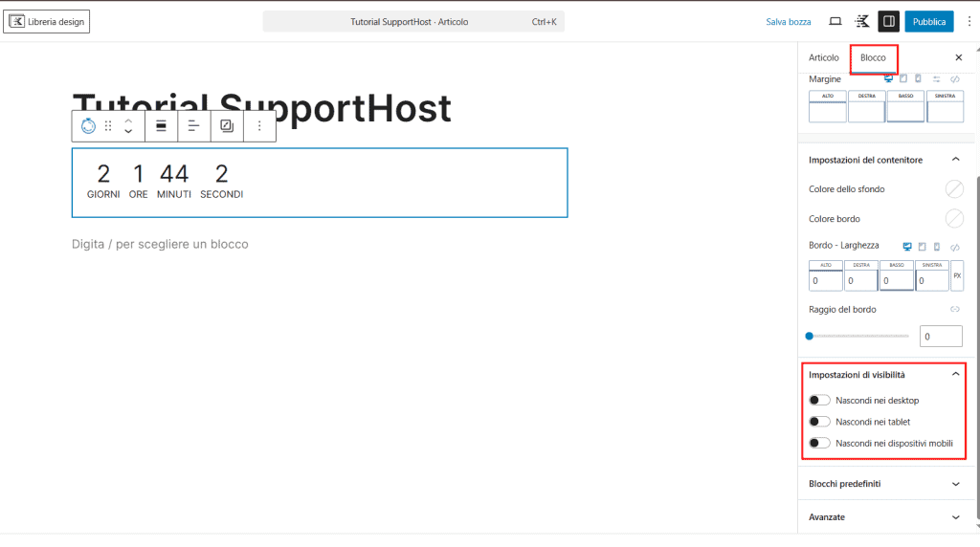980x547 pixels.
Task: Click the Tutorial SupportHost post title
Action: [x=261, y=108]
